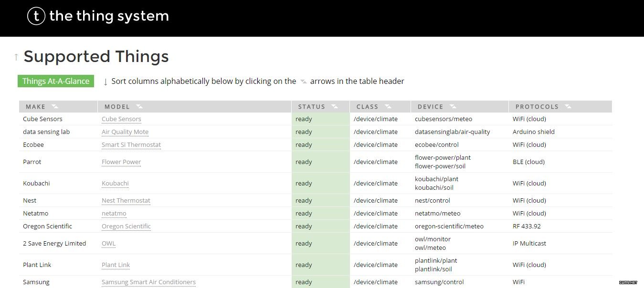Click the up arrow beside Supported Things
Image resolution: width=644 pixels, height=288 pixels.
point(16,57)
